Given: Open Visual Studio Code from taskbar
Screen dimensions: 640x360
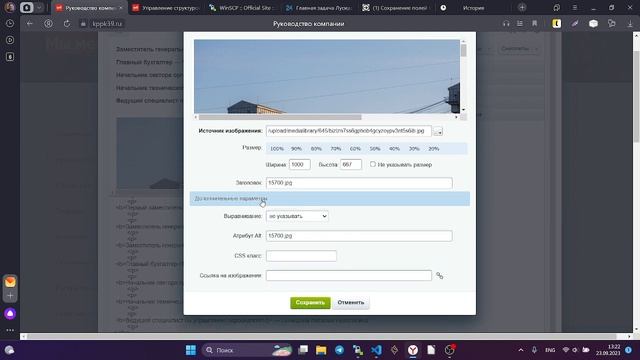Looking at the screenshot, I should (376, 350).
